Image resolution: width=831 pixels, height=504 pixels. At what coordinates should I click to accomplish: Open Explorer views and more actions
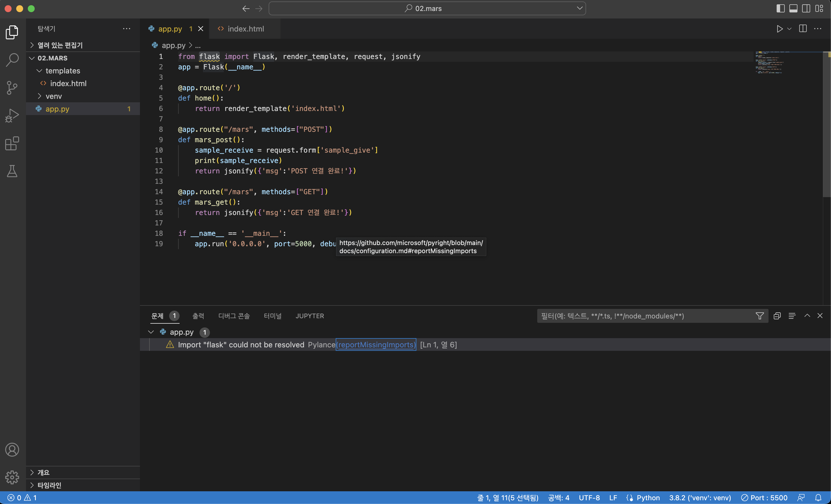[x=126, y=29]
